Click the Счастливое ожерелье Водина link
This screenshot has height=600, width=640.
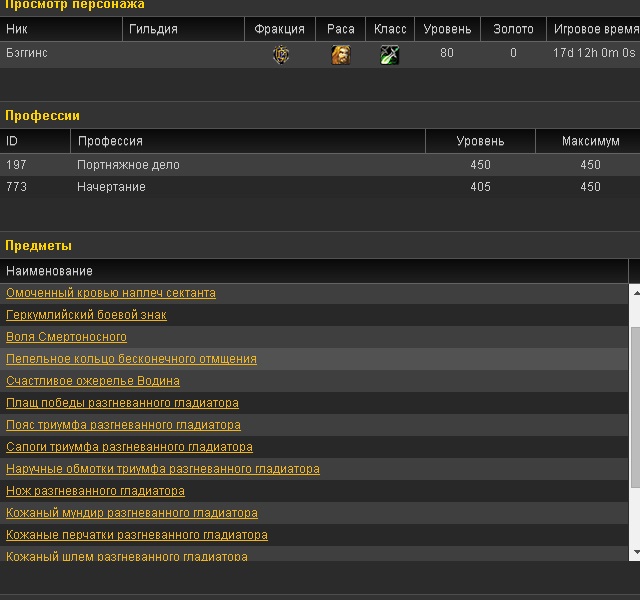point(93,381)
